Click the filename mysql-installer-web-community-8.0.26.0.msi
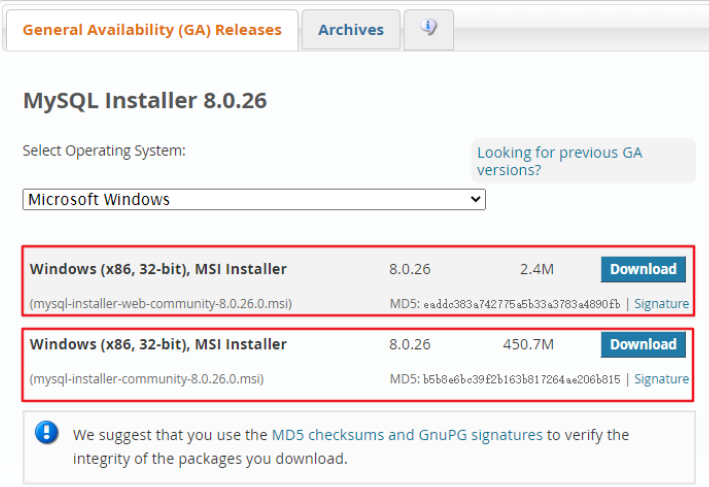Viewport: 709px width, 487px height. click(161, 303)
